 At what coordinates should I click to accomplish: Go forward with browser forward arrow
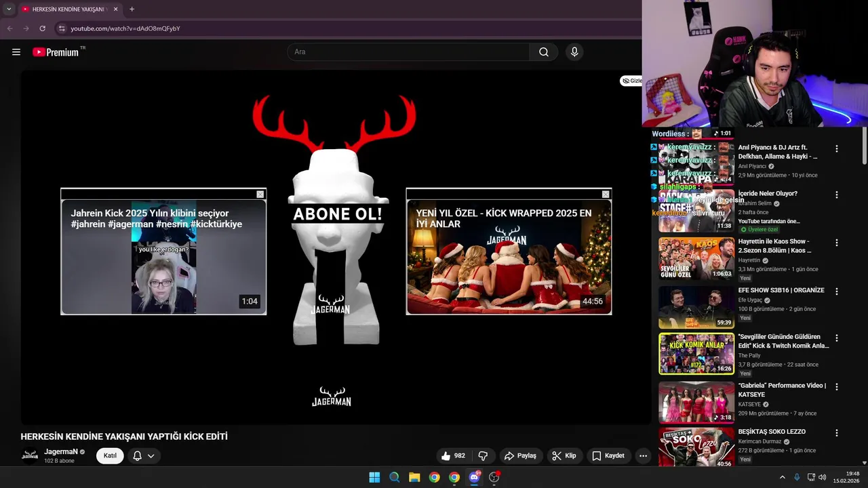pyautogui.click(x=26, y=28)
